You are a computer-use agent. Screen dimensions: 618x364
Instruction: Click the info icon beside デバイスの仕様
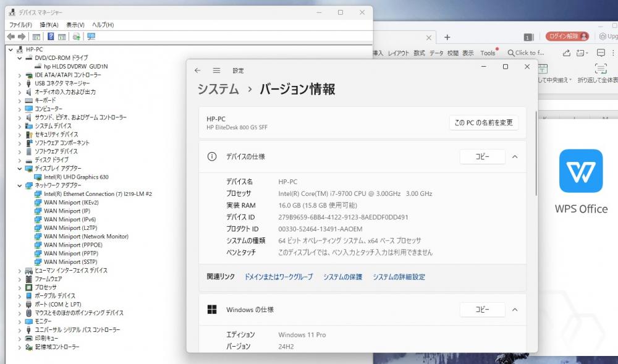212,157
